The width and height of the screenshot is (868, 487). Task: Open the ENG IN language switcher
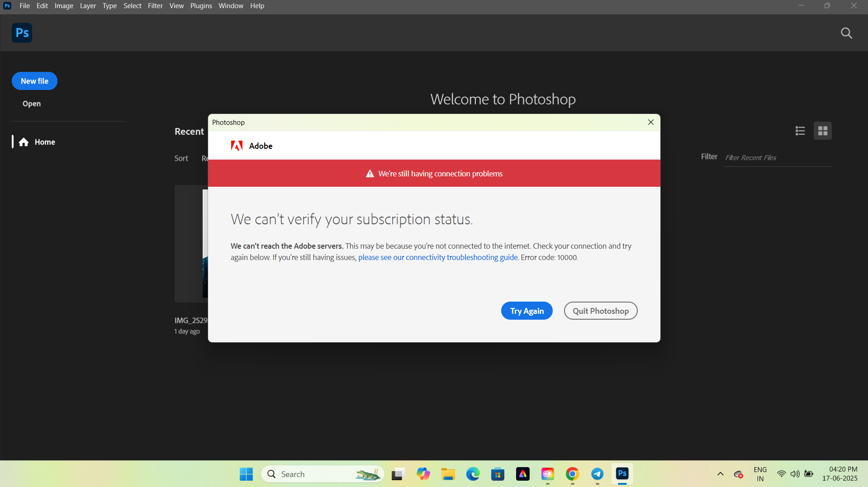tap(760, 473)
